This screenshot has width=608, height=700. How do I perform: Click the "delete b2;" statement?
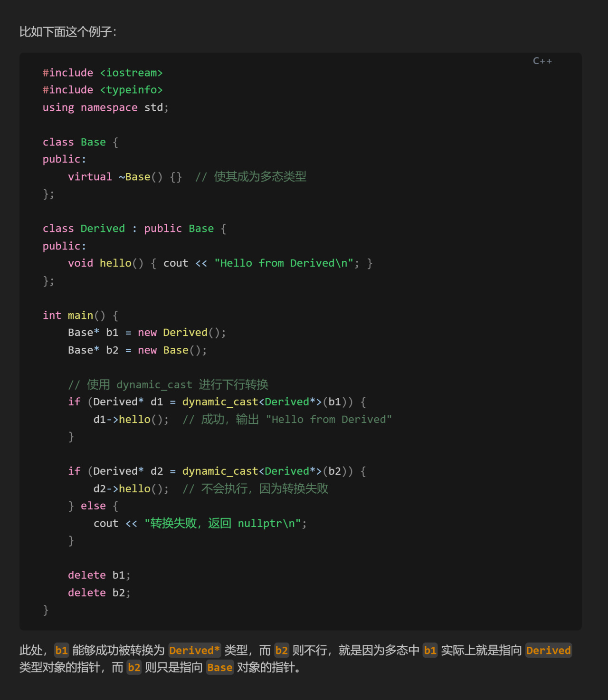99,593
